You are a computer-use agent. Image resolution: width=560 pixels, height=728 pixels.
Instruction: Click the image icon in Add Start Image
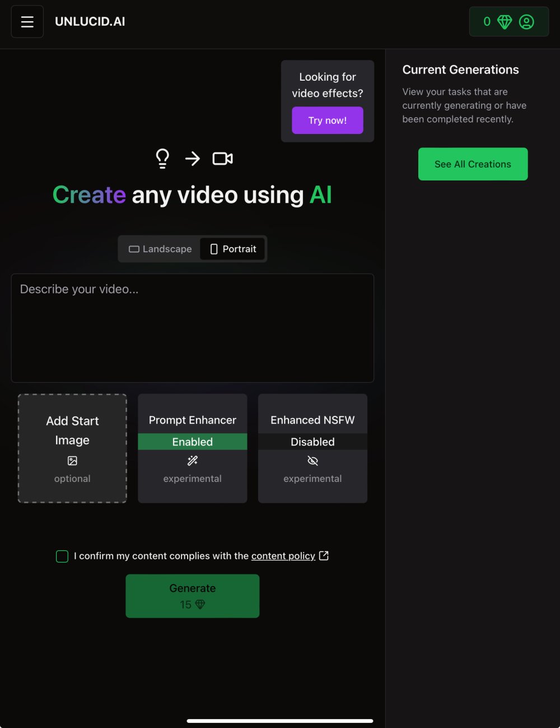tap(72, 461)
